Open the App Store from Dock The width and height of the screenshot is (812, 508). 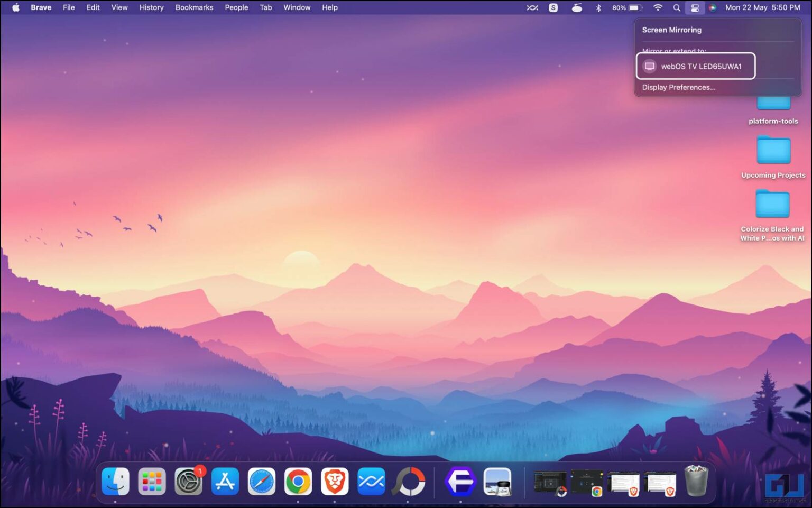pos(225,482)
